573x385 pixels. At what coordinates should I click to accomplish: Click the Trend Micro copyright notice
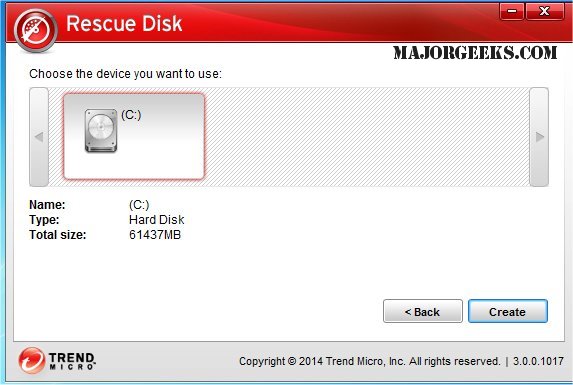(x=369, y=361)
